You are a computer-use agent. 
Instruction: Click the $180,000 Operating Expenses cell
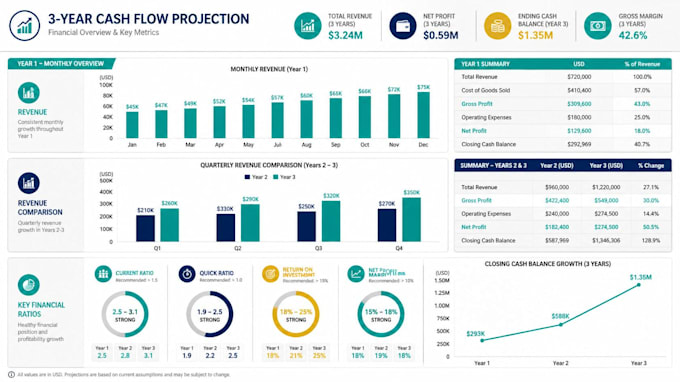(x=579, y=117)
